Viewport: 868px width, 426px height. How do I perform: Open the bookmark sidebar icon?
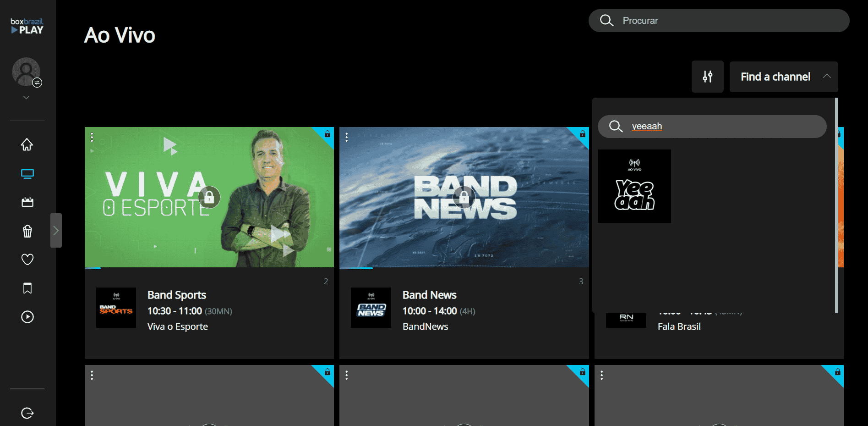[x=27, y=288]
